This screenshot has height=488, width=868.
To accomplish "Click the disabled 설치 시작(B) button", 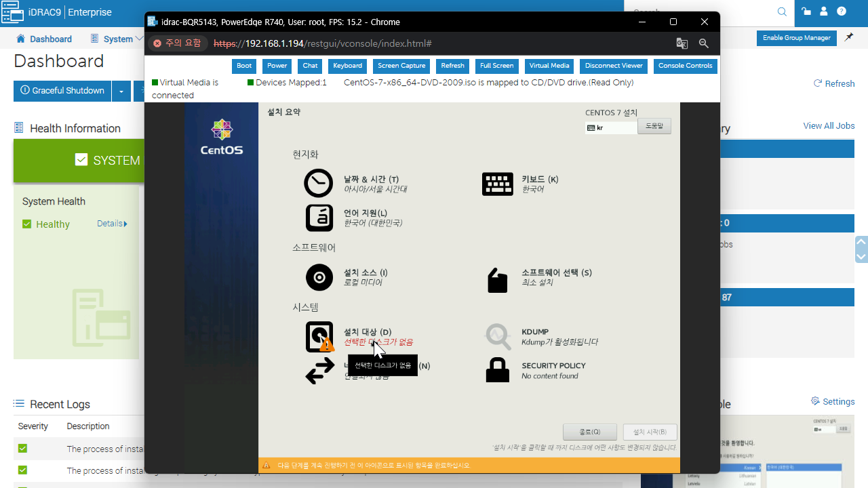I will tap(650, 432).
